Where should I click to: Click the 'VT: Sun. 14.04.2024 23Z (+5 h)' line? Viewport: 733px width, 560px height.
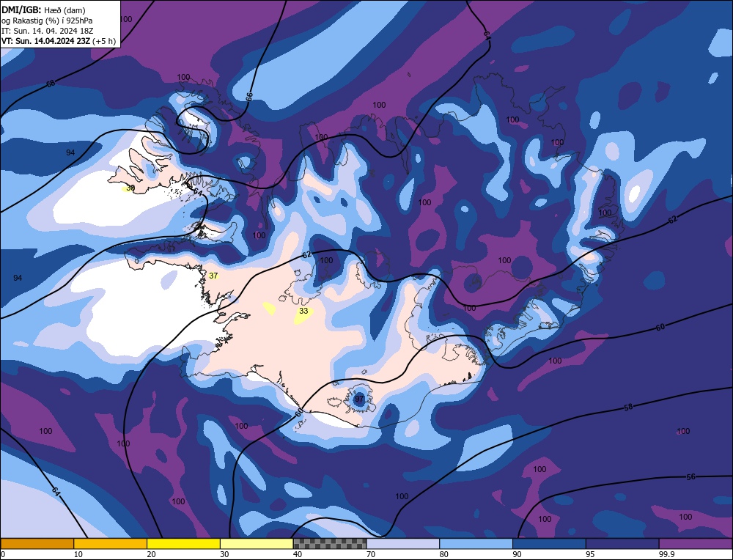59,40
